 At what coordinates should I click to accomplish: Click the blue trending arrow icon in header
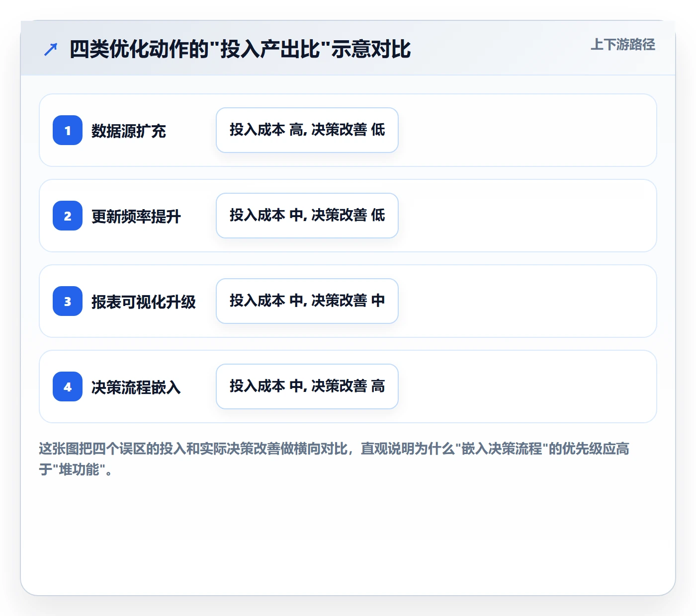51,49
